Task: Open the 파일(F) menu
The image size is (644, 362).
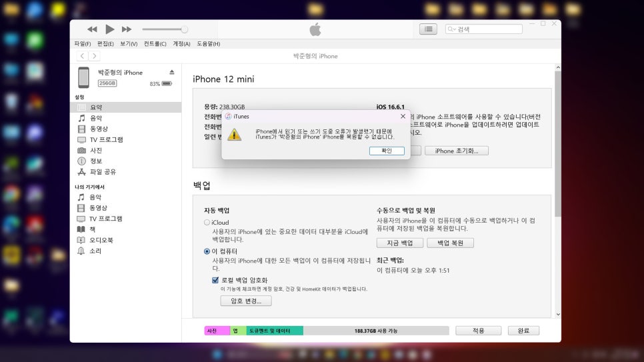Action: 83,43
